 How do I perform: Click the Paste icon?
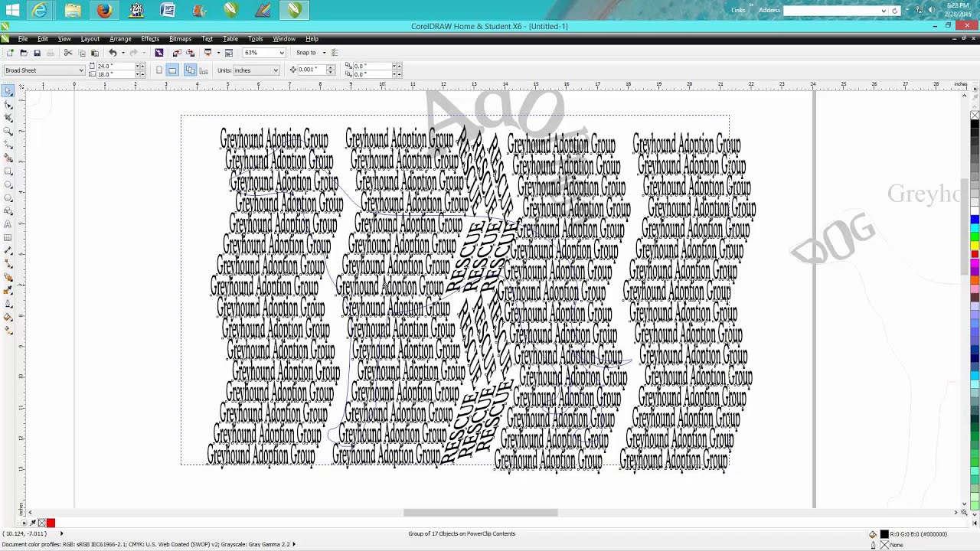[x=95, y=53]
